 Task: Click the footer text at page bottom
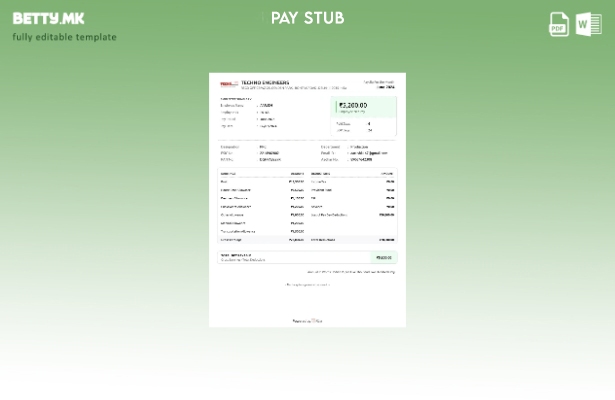coord(307,321)
